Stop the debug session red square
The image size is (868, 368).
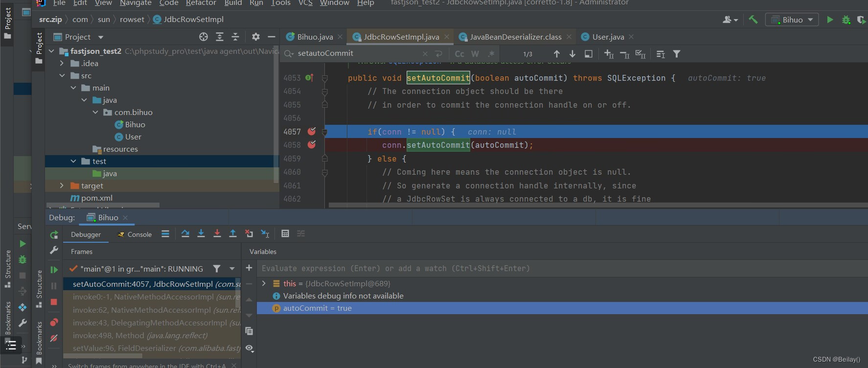[54, 302]
